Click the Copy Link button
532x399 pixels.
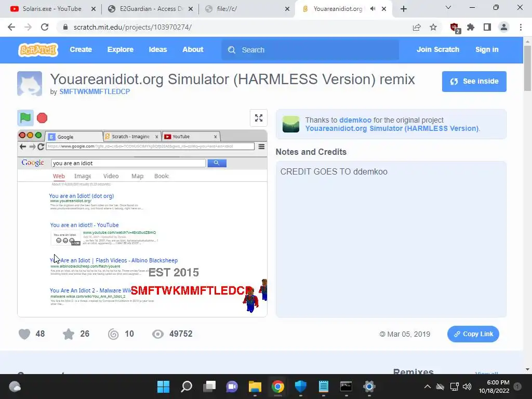pos(473,334)
